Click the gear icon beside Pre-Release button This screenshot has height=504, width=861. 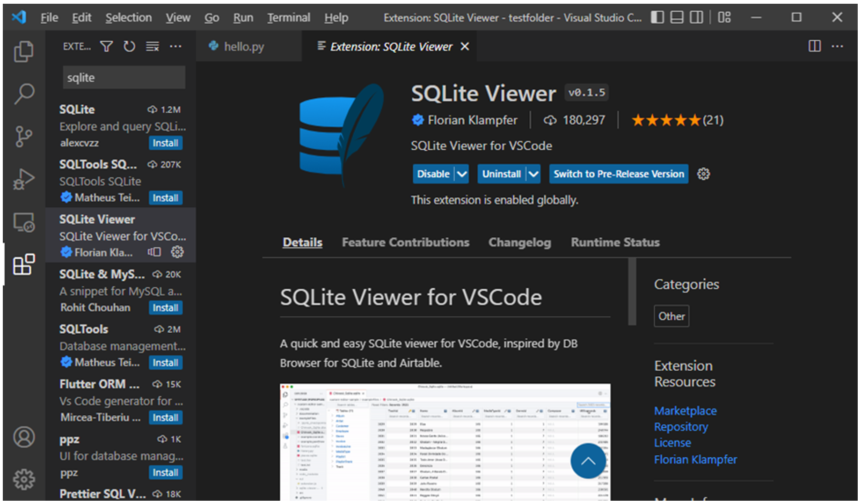coord(703,174)
